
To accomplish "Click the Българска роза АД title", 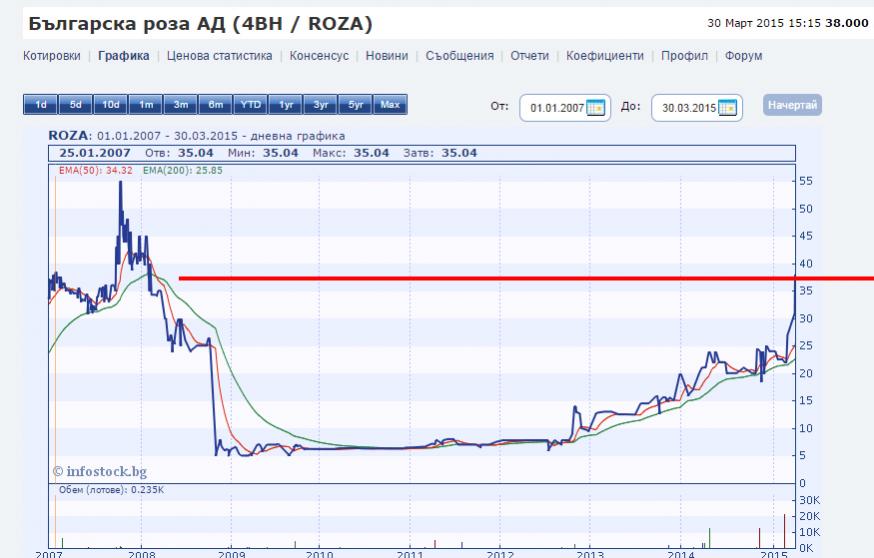I will tap(200, 23).
